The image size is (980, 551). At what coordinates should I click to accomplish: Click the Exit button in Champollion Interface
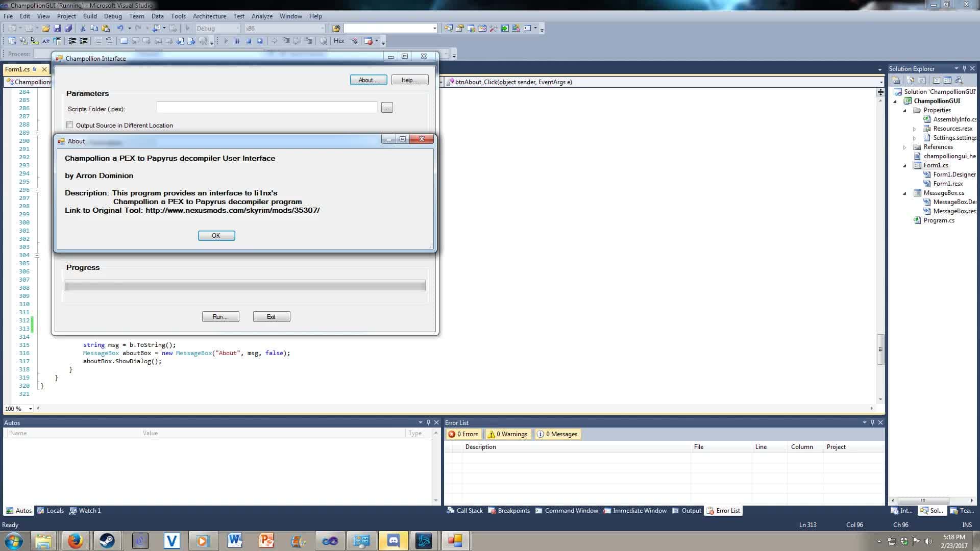tap(272, 317)
